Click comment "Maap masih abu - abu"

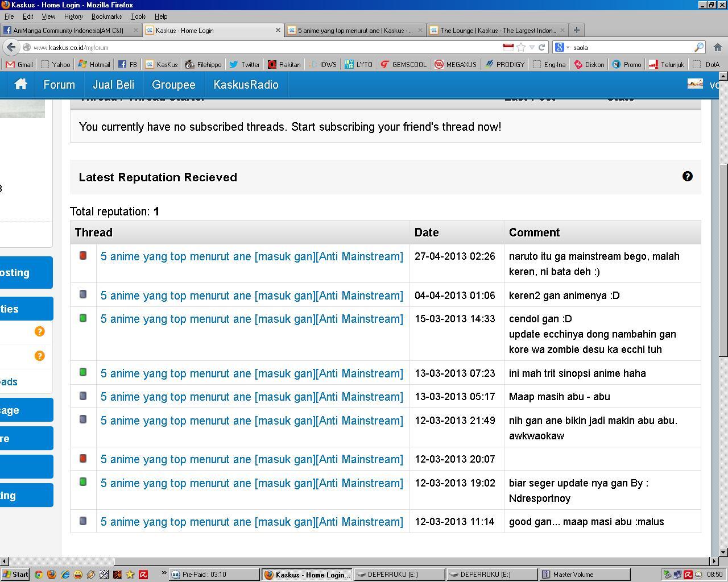[x=559, y=396]
